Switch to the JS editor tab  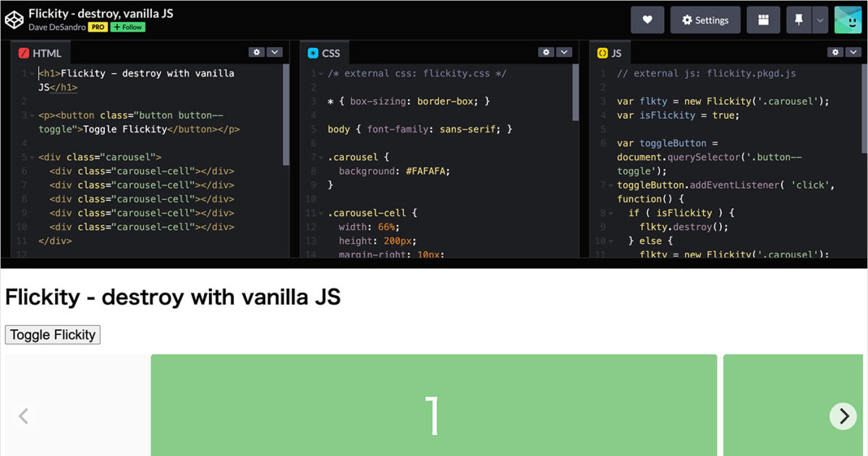(616, 52)
